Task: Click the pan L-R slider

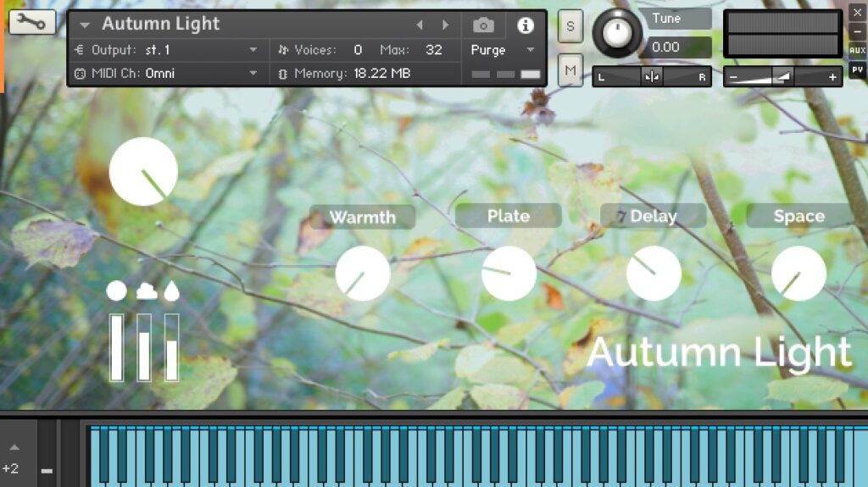Action: click(652, 77)
